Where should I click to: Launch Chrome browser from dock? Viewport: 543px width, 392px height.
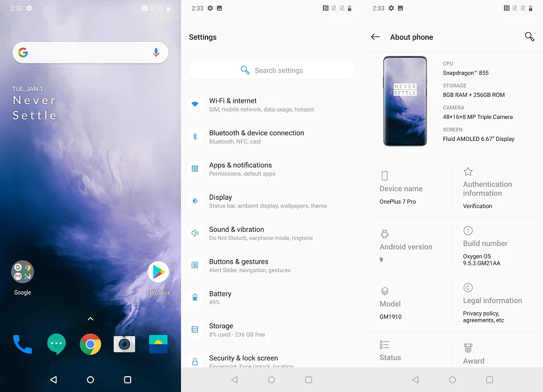click(90, 344)
